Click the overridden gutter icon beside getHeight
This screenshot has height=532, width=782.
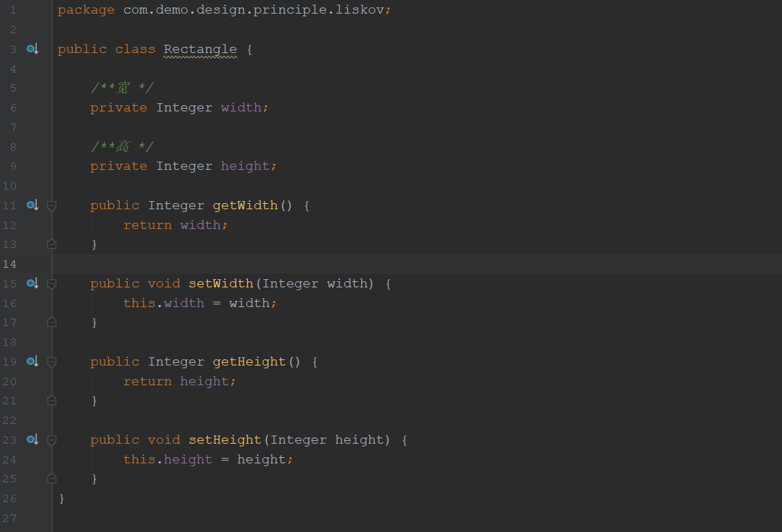pos(32,361)
